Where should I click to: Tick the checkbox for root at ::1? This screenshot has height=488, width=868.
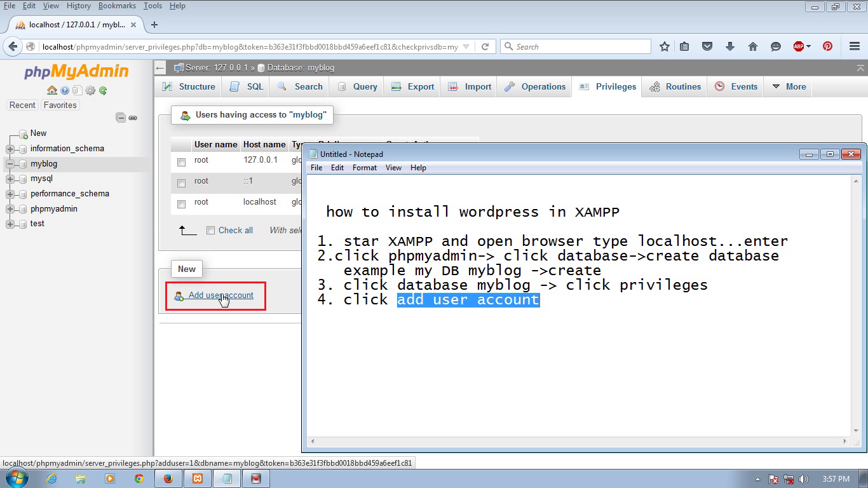pyautogui.click(x=182, y=184)
